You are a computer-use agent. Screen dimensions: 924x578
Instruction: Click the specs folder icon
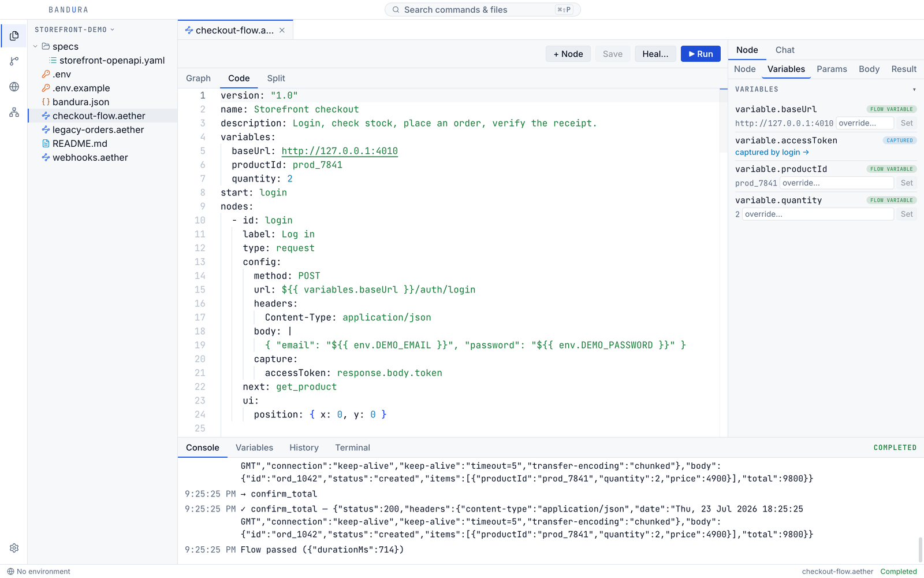click(x=46, y=46)
